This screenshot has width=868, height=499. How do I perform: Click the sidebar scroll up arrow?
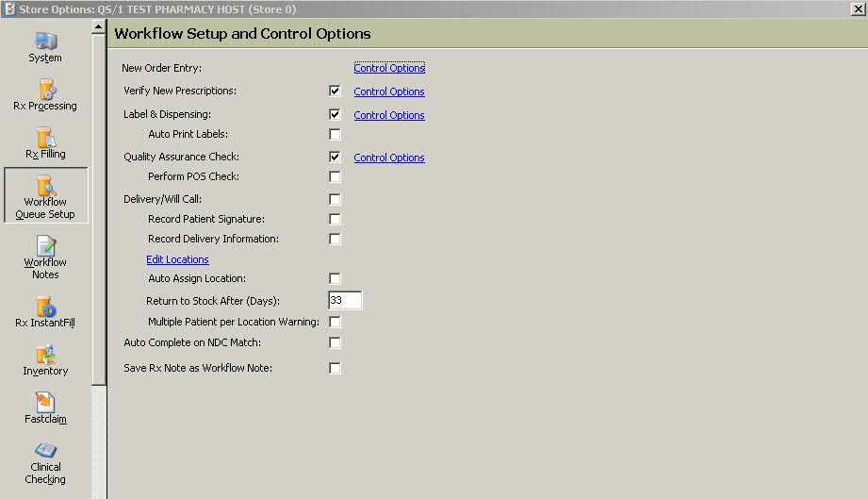coord(99,26)
